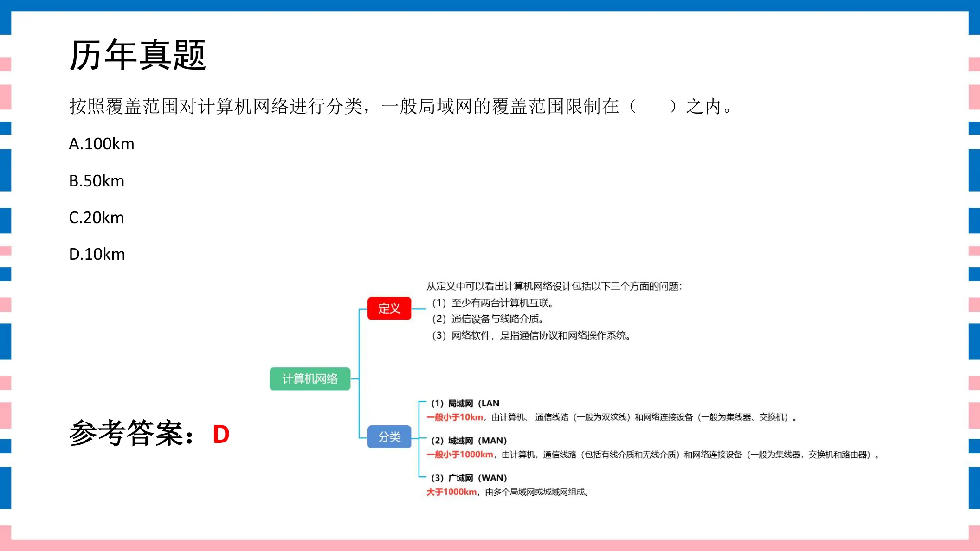This screenshot has height=551, width=980.
Task: Click the 参考答案 label
Action: point(132,433)
